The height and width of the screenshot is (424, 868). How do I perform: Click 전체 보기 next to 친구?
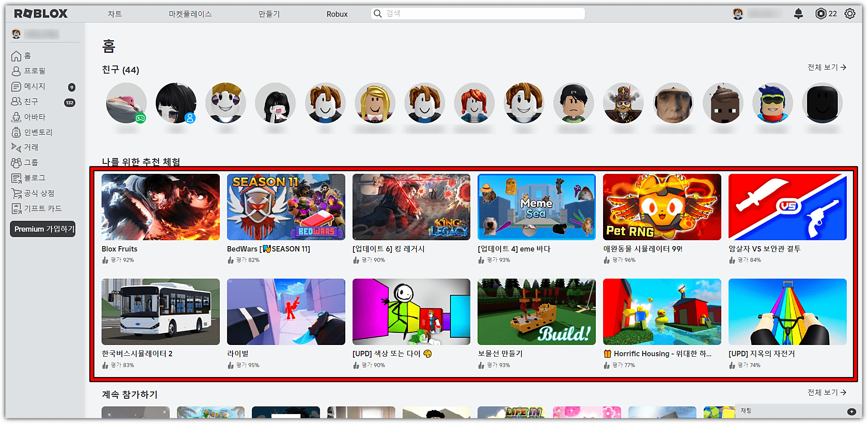(x=827, y=67)
